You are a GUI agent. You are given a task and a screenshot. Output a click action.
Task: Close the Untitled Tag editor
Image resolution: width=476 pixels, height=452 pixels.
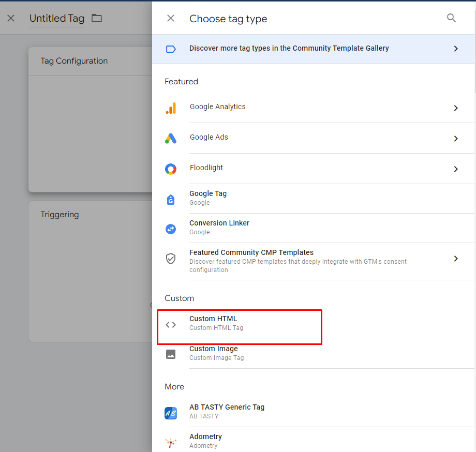pyautogui.click(x=11, y=19)
